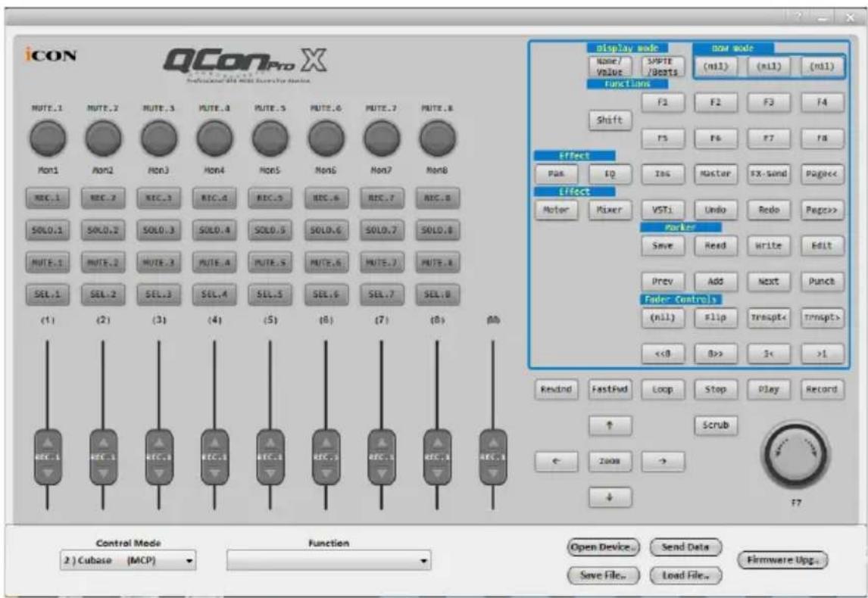This screenshot has width=868, height=598.
Task: Click the right arrow navigation button
Action: 663,461
